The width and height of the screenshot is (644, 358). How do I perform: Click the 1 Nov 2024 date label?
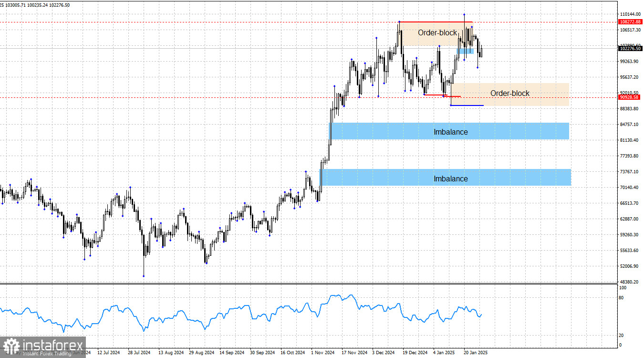tap(323, 353)
